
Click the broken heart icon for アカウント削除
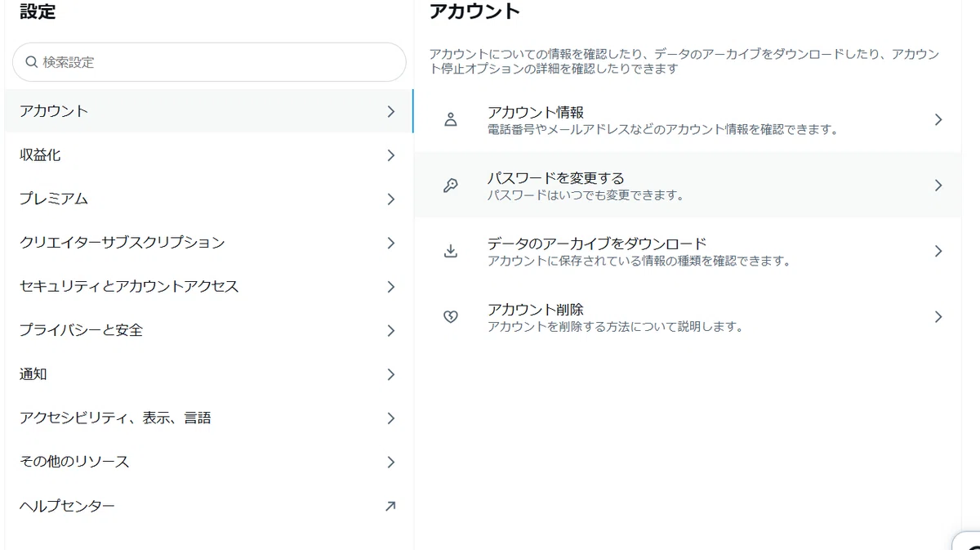450,317
